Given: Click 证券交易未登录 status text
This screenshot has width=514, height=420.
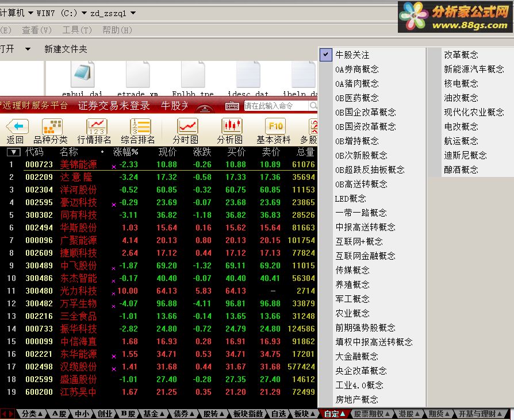Looking at the screenshot, I should tap(114, 106).
